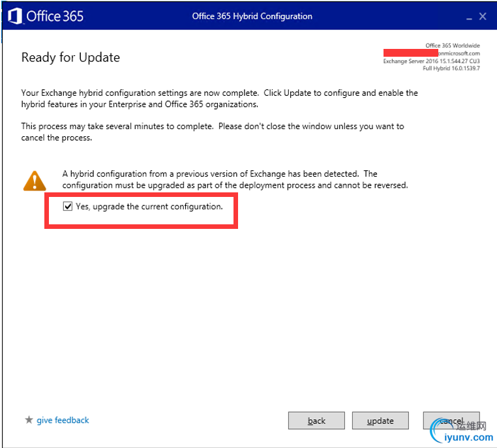The width and height of the screenshot is (497, 448).
Task: Cancel the hybrid configuration wizard
Action: 451,421
